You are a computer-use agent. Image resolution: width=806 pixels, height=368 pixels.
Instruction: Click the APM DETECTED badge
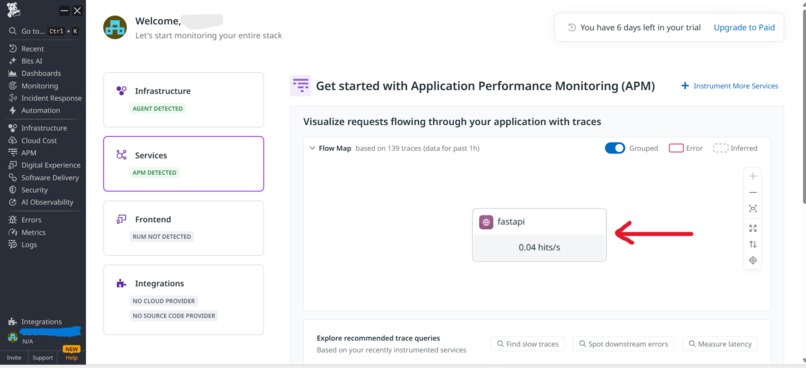point(154,173)
